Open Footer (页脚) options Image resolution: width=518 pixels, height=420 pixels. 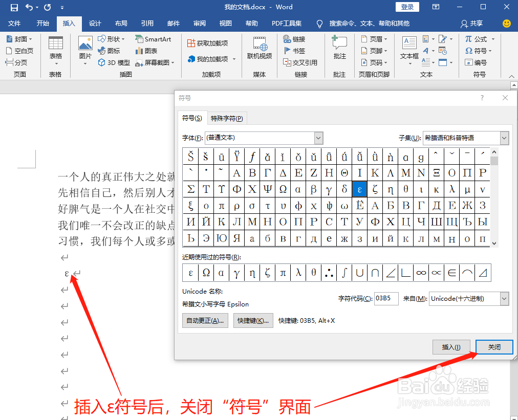point(374,51)
